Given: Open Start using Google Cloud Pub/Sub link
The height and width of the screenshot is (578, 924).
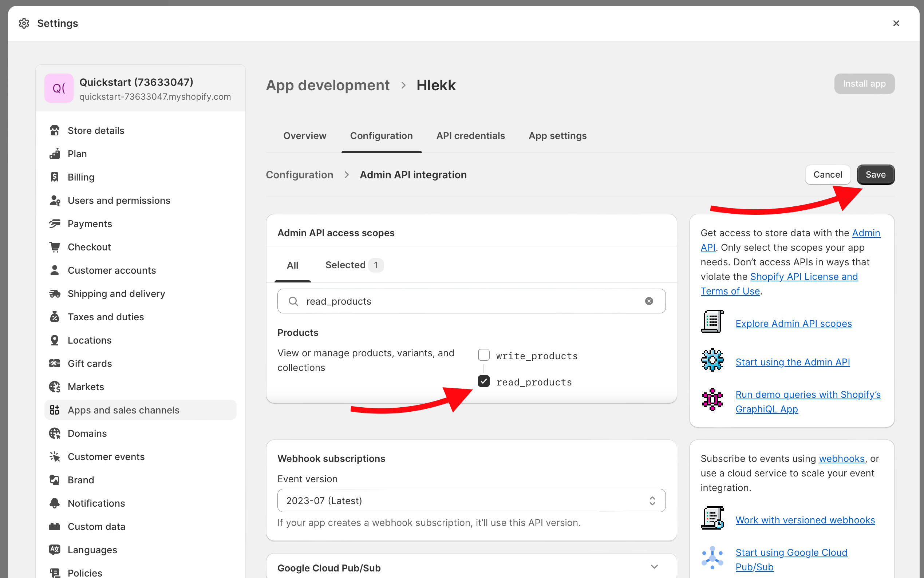Looking at the screenshot, I should pos(791,560).
